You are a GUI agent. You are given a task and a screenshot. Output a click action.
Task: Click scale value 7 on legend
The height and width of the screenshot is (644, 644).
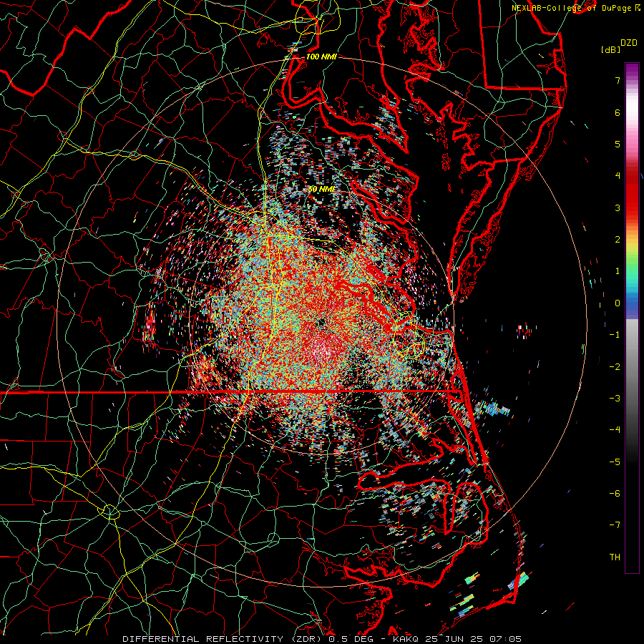pyautogui.click(x=618, y=80)
